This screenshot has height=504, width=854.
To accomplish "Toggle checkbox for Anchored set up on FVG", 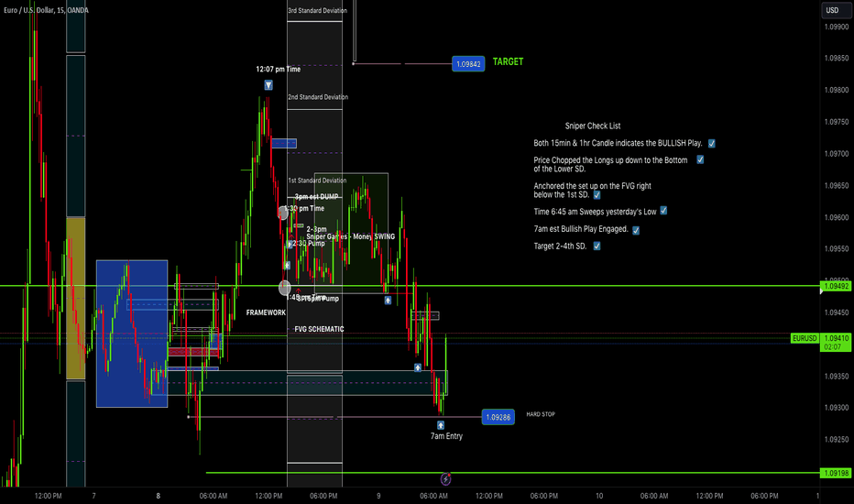I will click(597, 194).
